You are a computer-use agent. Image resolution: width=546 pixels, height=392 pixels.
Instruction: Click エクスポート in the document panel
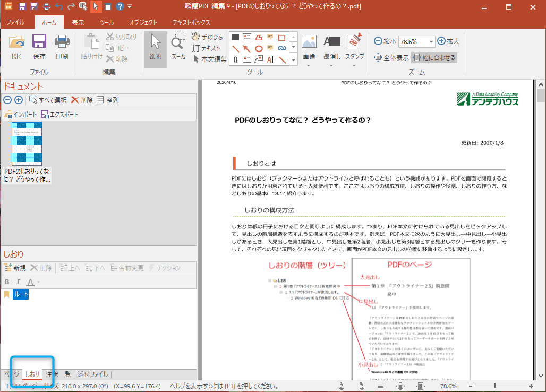click(x=59, y=114)
